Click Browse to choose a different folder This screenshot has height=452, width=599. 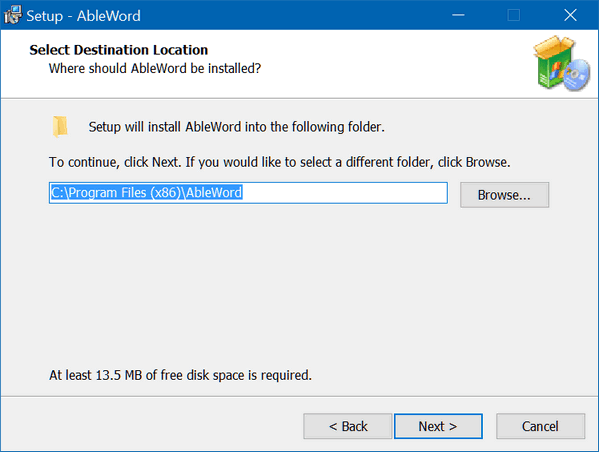(x=504, y=195)
